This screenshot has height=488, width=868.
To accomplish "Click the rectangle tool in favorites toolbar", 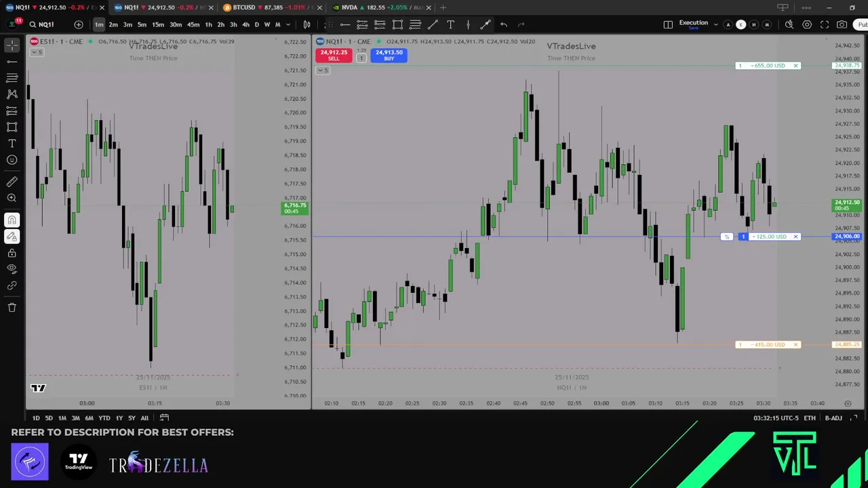I will click(x=397, y=24).
